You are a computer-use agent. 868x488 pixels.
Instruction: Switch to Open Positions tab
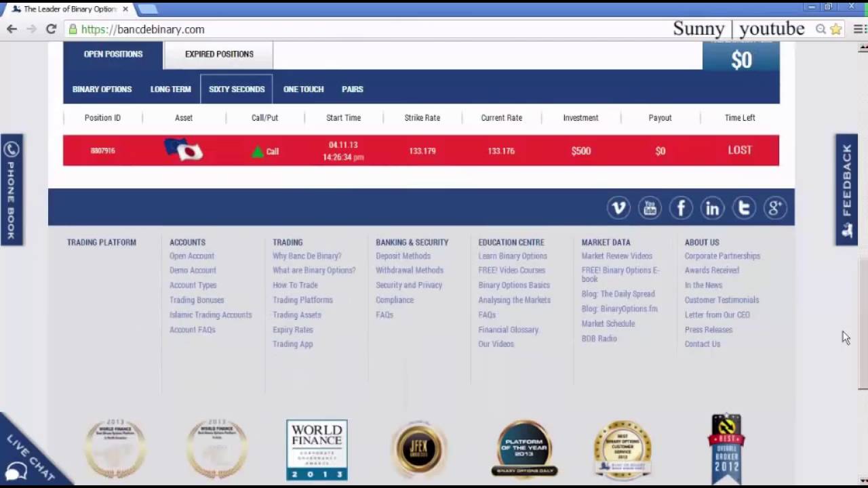click(113, 54)
